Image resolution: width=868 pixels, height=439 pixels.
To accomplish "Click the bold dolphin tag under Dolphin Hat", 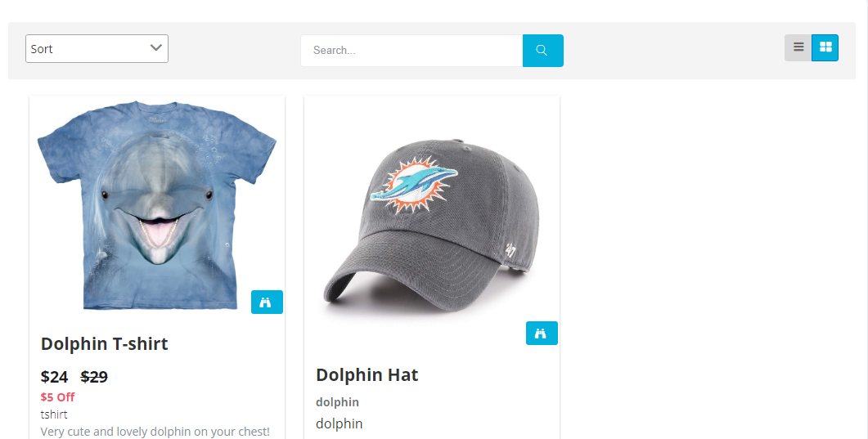I will pos(337,402).
